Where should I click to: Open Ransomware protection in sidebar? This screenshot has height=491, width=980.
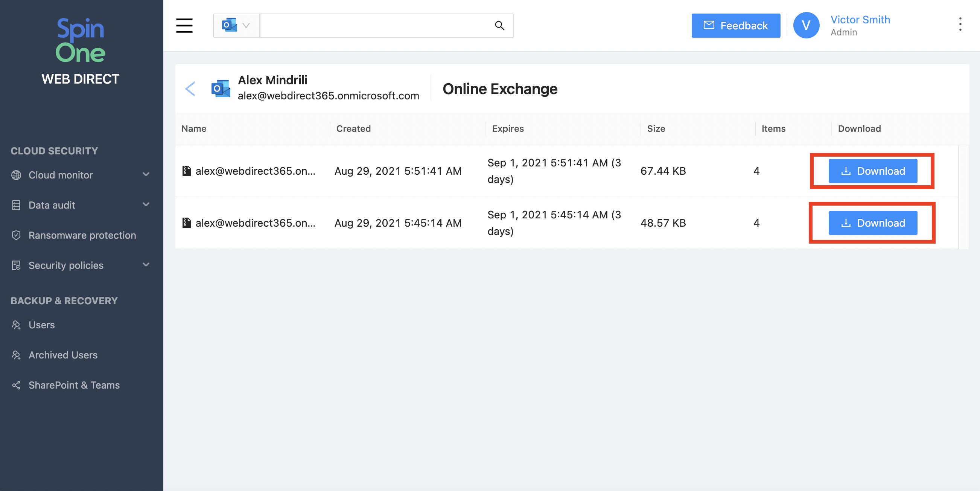click(82, 235)
